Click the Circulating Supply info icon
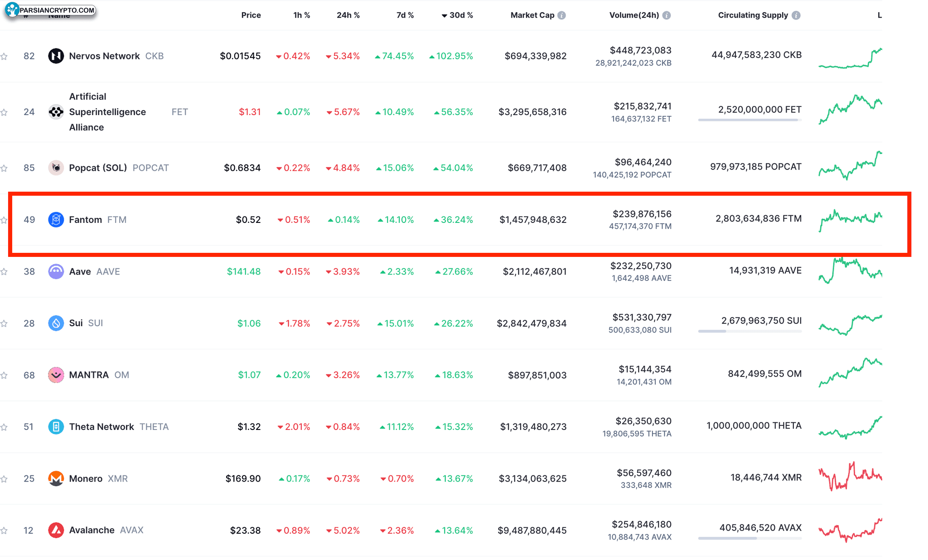Viewport: 928px width, 560px height. [796, 15]
